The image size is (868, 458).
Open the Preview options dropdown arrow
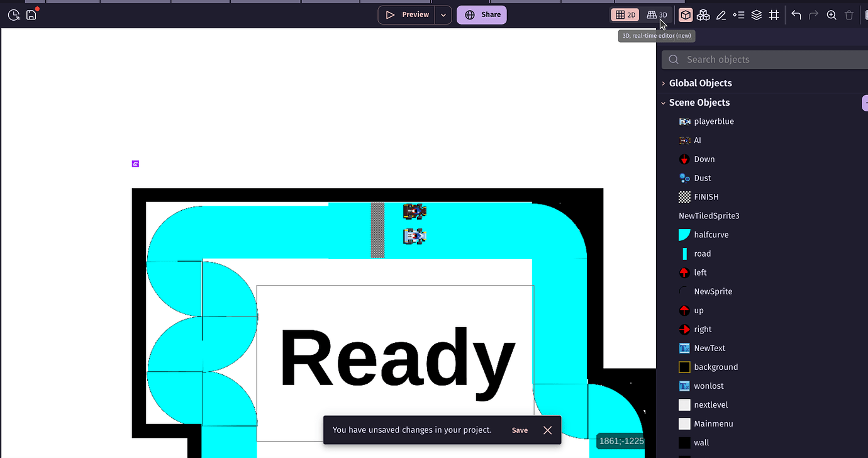(443, 15)
